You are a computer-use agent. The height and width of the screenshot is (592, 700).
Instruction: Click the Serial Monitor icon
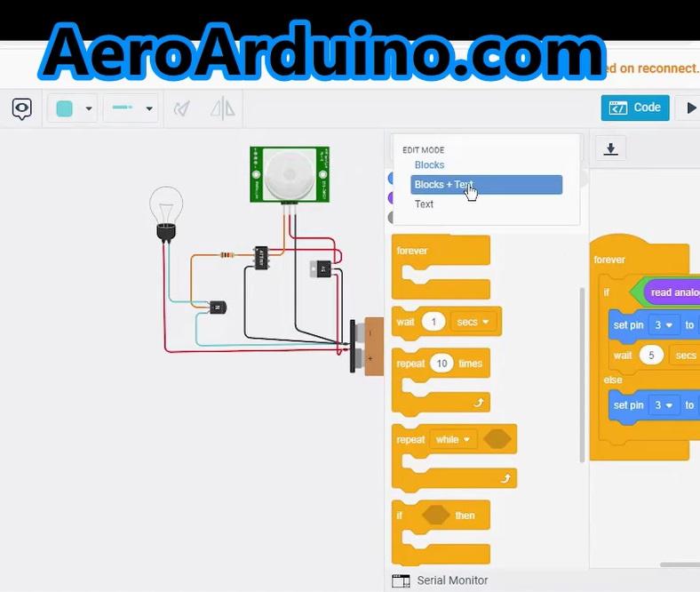coord(401,580)
